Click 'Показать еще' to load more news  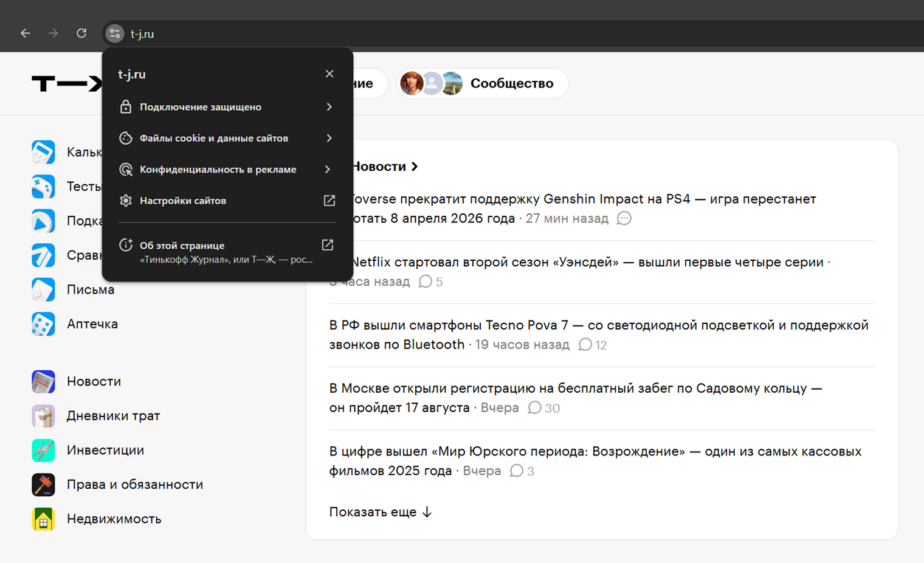tap(381, 512)
